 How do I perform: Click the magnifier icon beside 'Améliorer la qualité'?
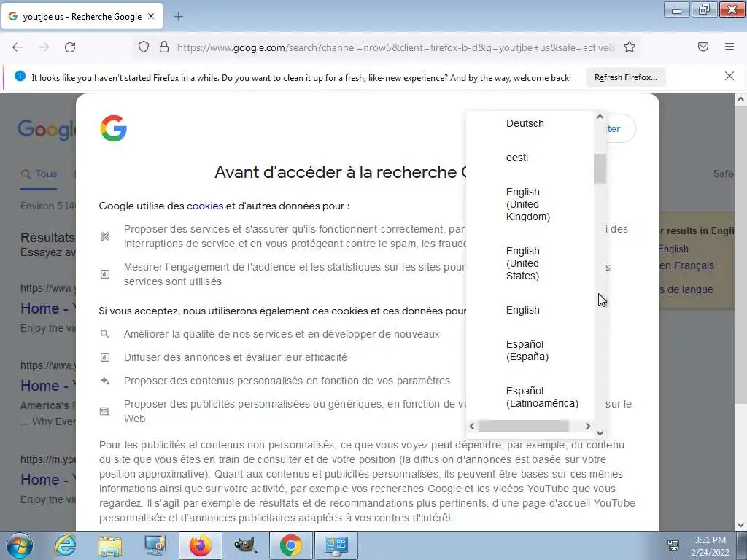105,334
